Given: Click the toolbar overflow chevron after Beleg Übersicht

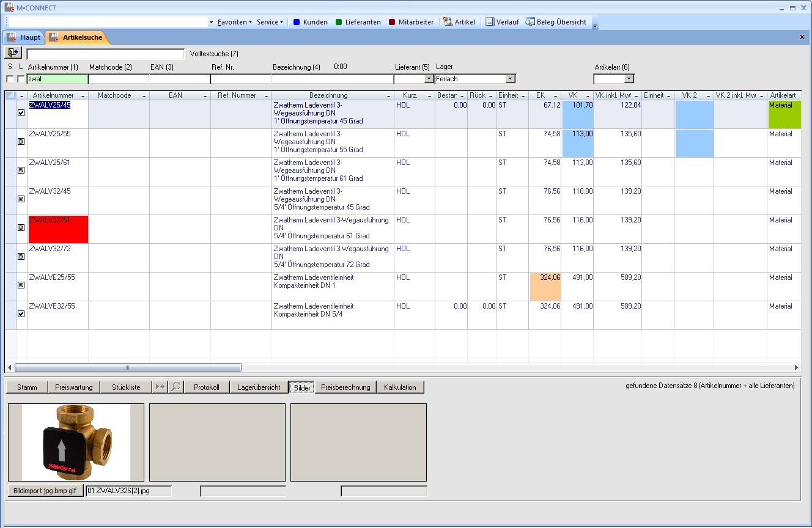Looking at the screenshot, I should 595,25.
